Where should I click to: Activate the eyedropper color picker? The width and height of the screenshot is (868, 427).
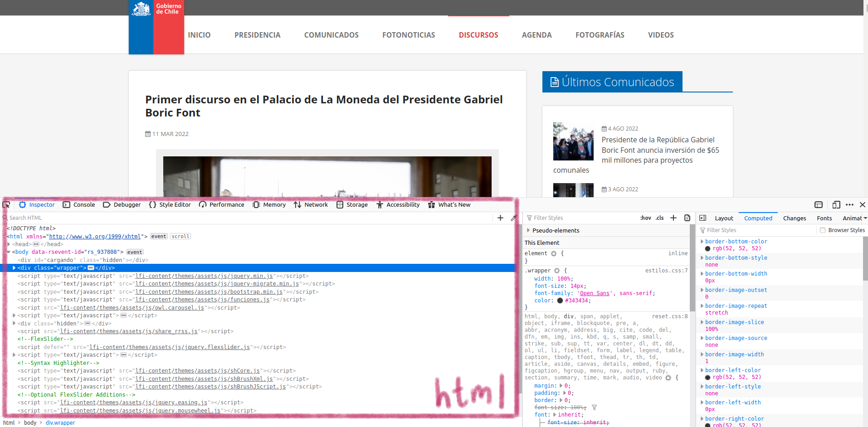[513, 218]
